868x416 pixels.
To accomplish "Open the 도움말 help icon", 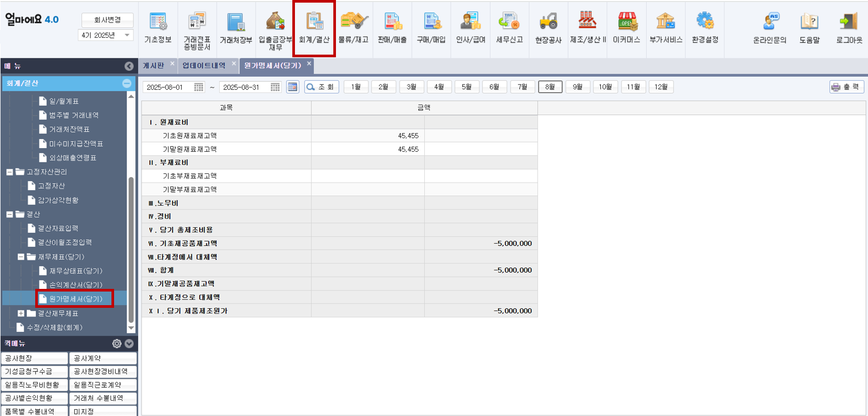I will 810,28.
